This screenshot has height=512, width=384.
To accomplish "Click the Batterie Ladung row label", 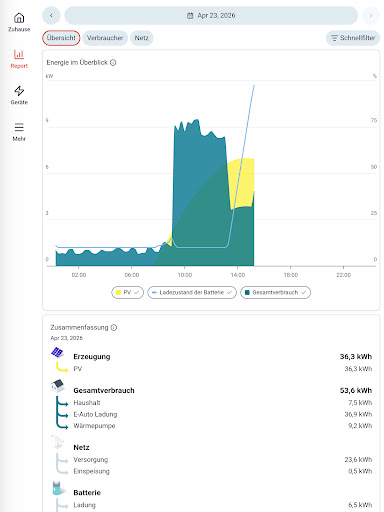I will 84,505.
